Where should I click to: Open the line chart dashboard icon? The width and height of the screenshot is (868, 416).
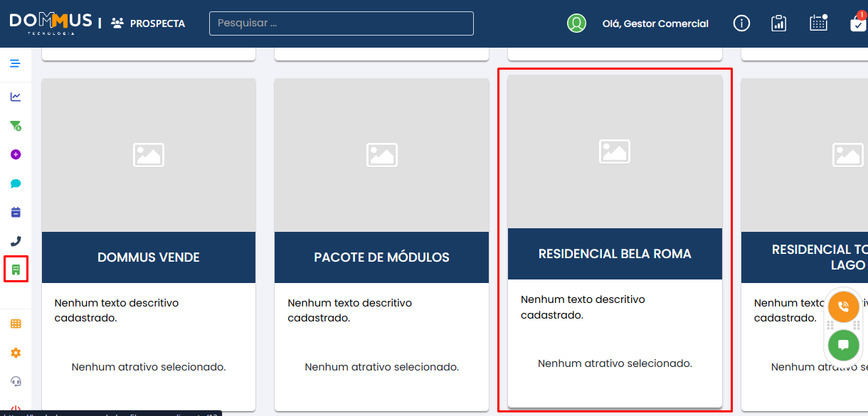tap(16, 97)
